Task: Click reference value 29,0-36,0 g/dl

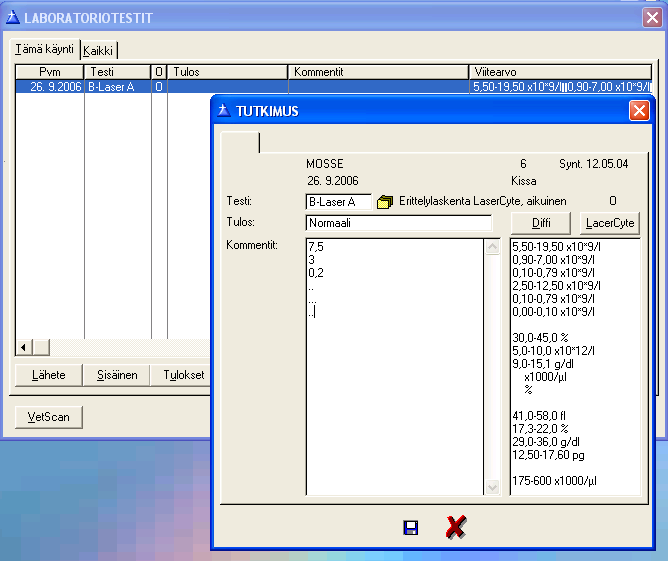Action: pos(546,442)
